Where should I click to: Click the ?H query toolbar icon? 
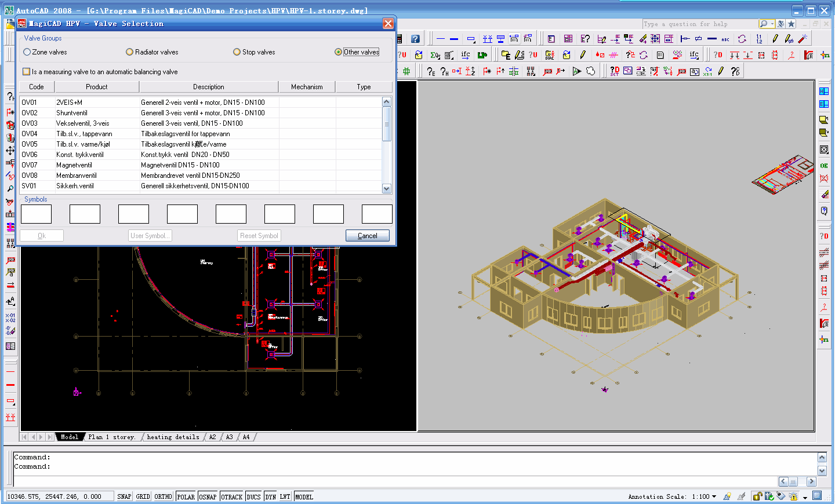tap(444, 71)
